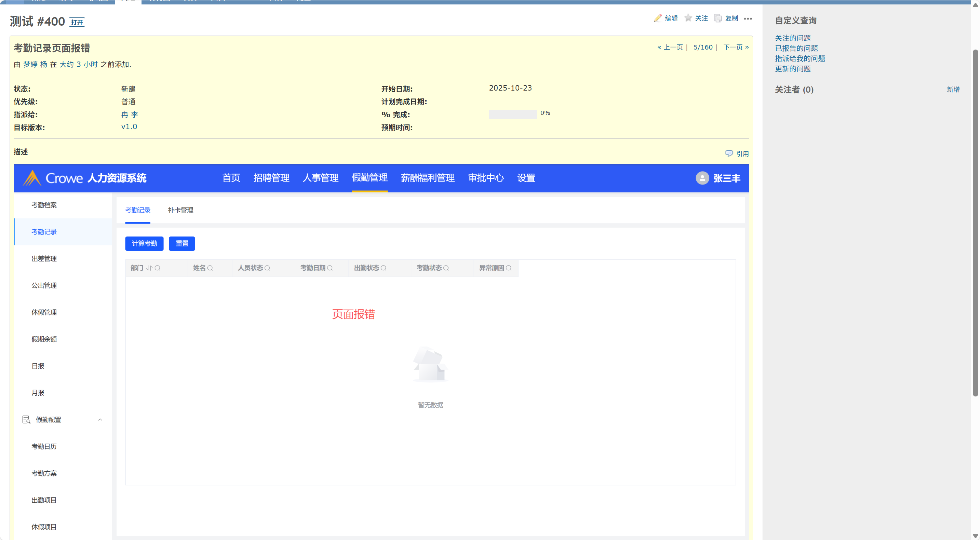Switch to the 补卡管理 tab

(x=180, y=210)
